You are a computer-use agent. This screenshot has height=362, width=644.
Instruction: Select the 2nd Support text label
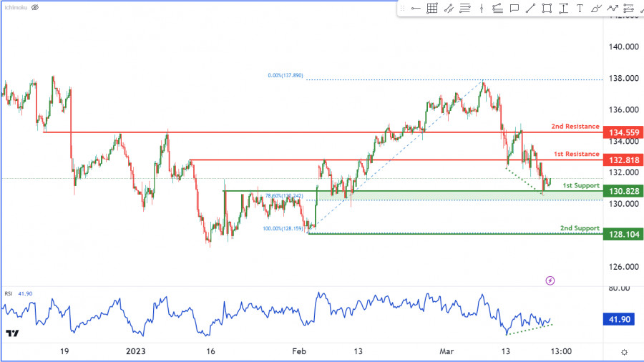[x=580, y=228]
